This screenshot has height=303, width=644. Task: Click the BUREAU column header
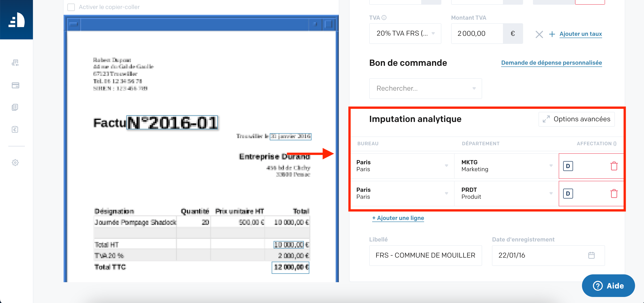(368, 143)
